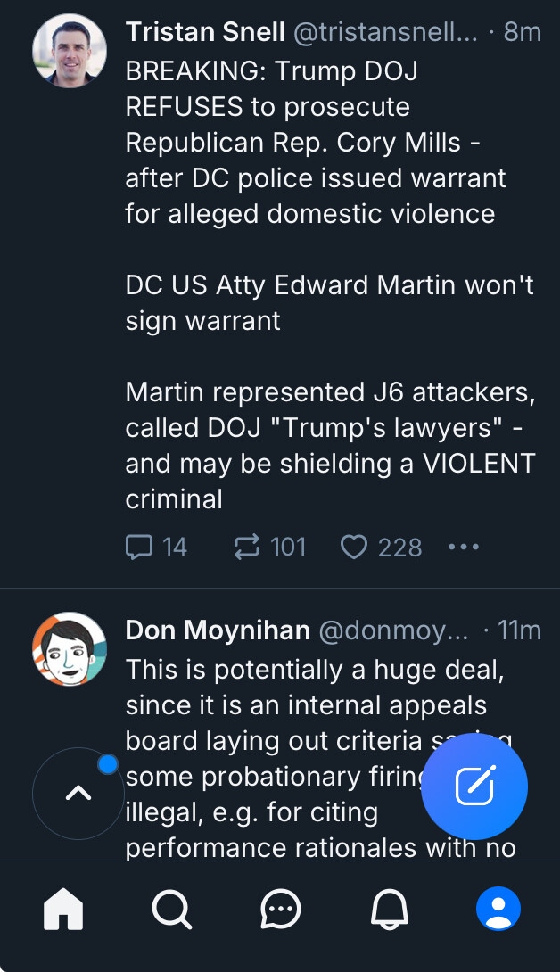Open the Notifications bell
Image resolution: width=560 pixels, height=972 pixels.
(390, 910)
